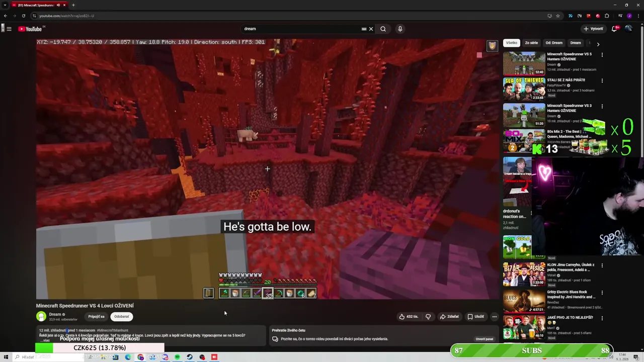The height and width of the screenshot is (362, 644).
Task: Open the JAKÉ PIVO JE TO NEJLEPŠÍ thumbnail
Action: (x=524, y=327)
